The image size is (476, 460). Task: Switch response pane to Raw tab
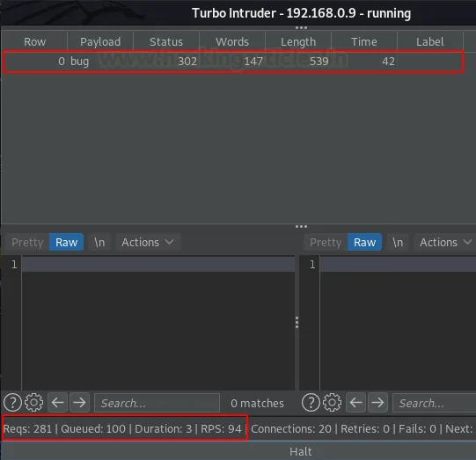coord(364,242)
